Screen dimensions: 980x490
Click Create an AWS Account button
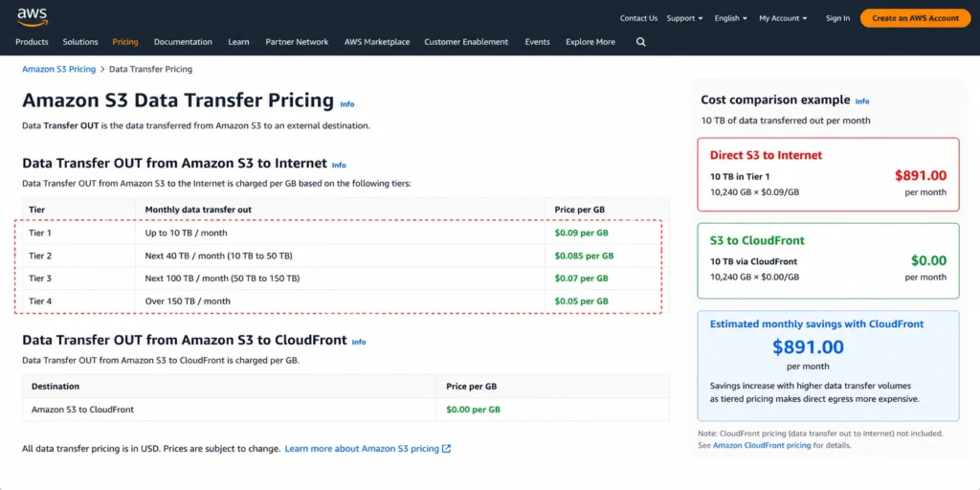tap(915, 18)
